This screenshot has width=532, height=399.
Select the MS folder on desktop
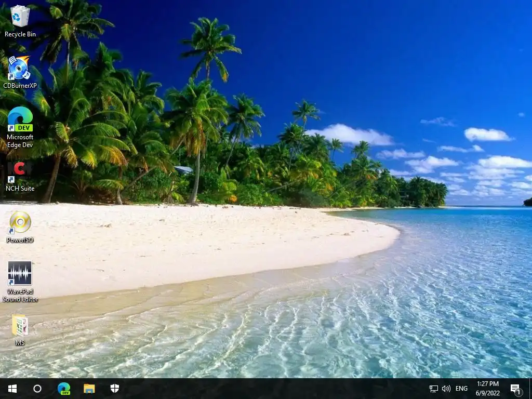click(20, 330)
